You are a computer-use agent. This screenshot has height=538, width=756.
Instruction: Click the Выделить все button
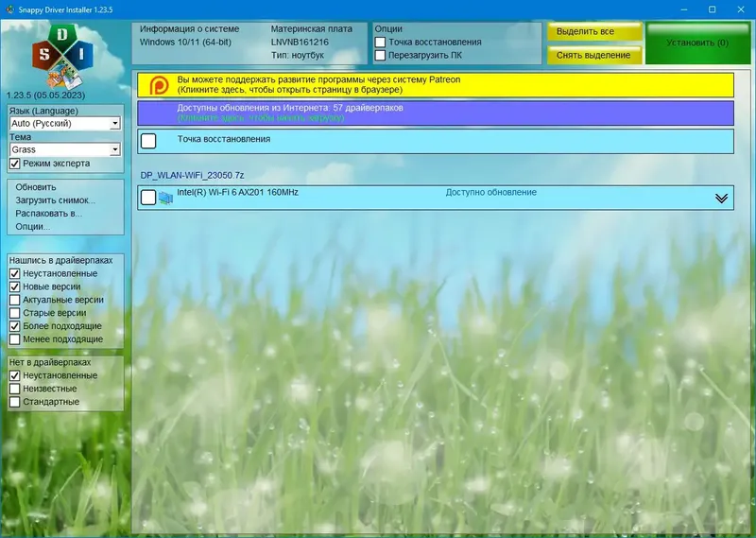click(x=594, y=31)
